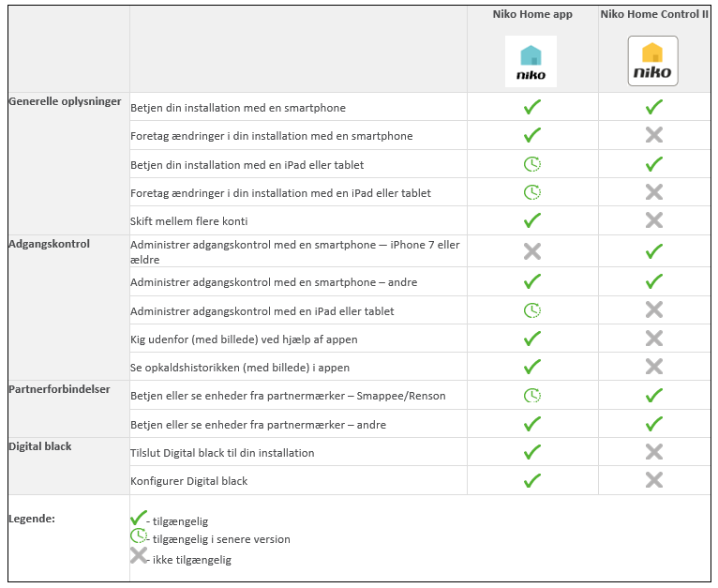Click the Niko Home app column header

pos(532,15)
